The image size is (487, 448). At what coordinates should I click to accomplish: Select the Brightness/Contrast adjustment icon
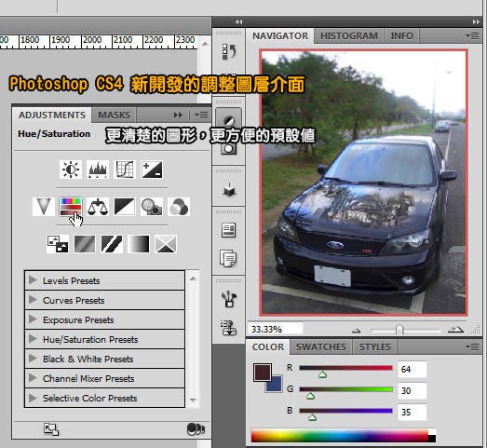[71, 170]
